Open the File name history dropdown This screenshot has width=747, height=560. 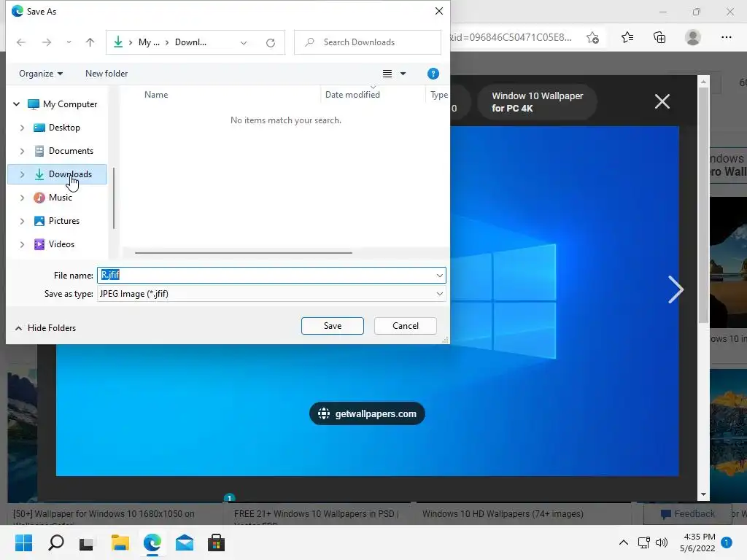click(440, 275)
